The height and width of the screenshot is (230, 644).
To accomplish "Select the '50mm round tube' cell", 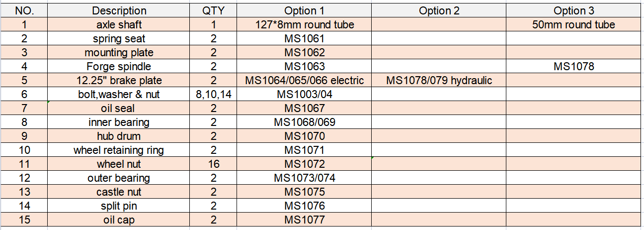I will 573,24.
